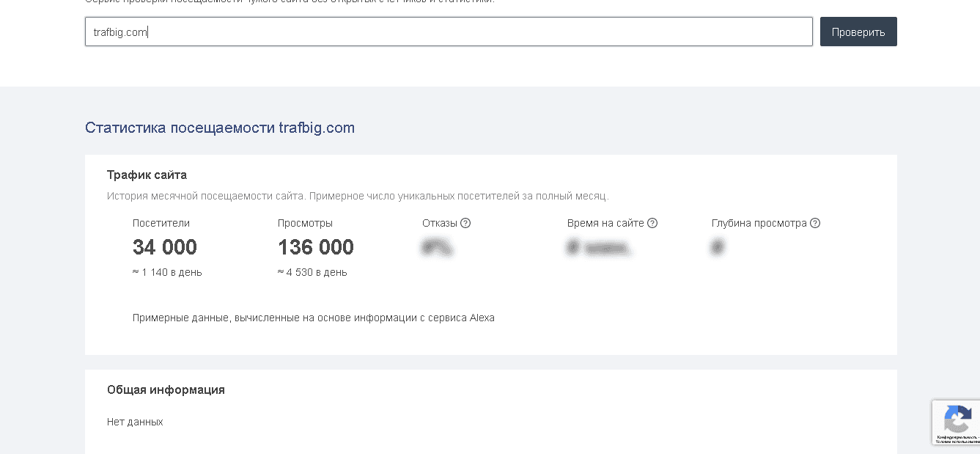Click the Посетители column label
This screenshot has height=454, width=980.
161,223
